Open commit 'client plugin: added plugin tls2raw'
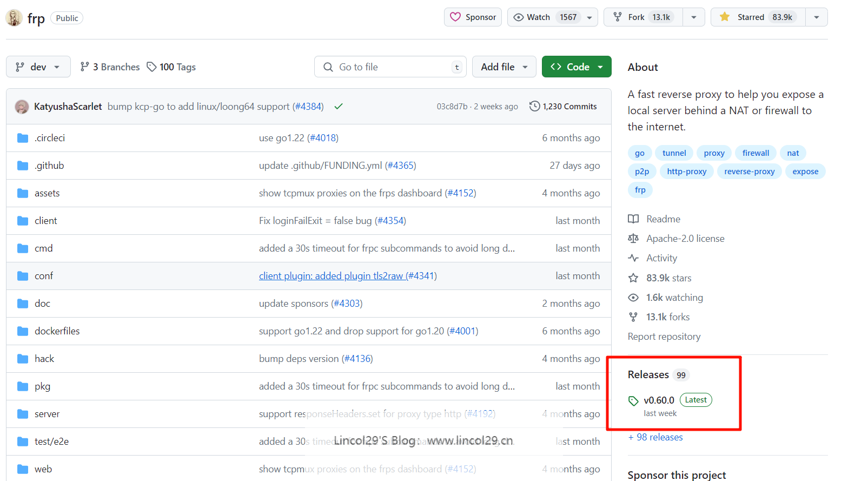Viewport: 868px width, 481px height. coord(331,276)
